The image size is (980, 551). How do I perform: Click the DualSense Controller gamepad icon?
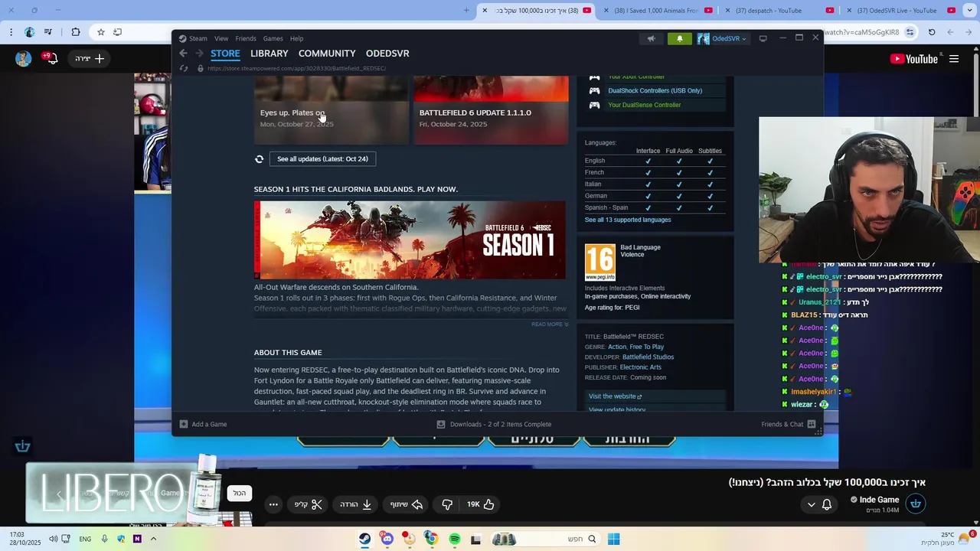click(x=594, y=105)
